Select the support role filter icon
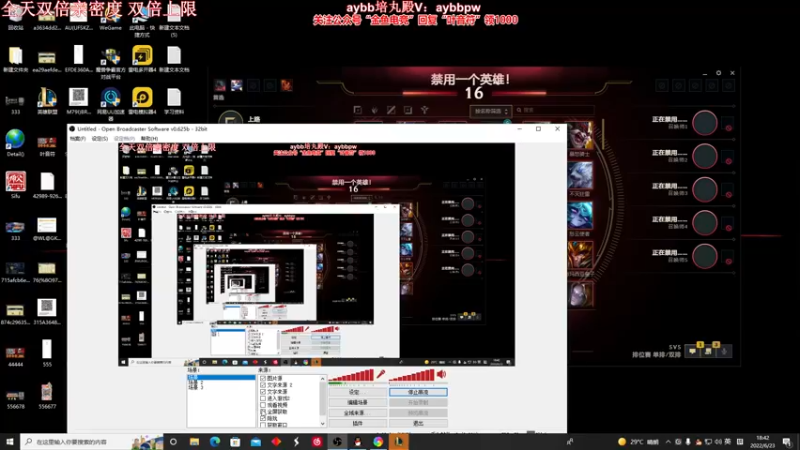The height and width of the screenshot is (450, 800). pos(424,110)
